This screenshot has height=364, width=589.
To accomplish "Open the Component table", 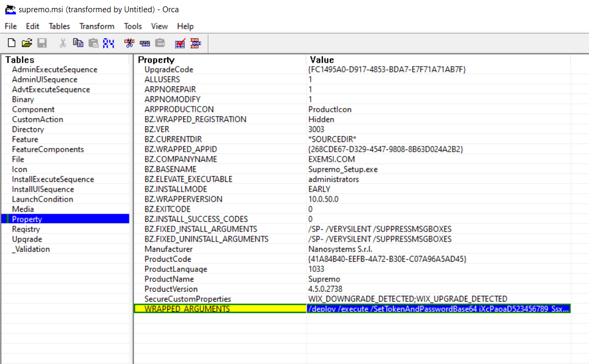I will tap(33, 109).
